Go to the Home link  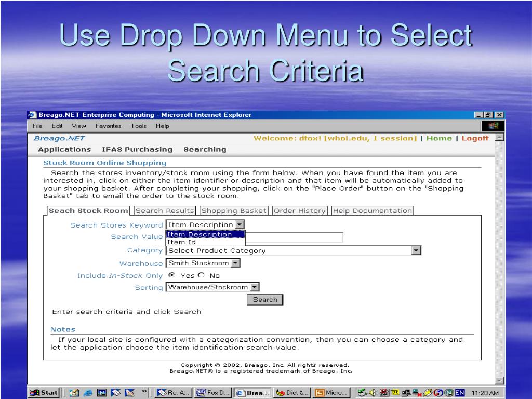[x=439, y=138]
